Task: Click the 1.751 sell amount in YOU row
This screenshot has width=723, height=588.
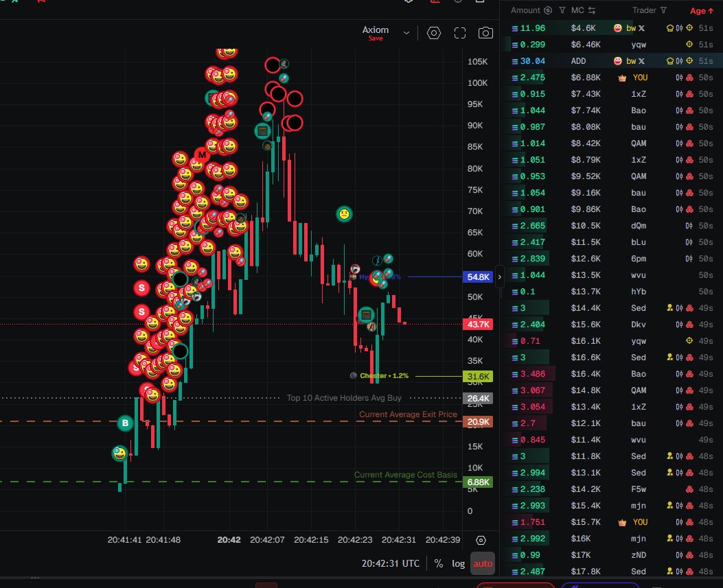Action: pyautogui.click(x=532, y=522)
